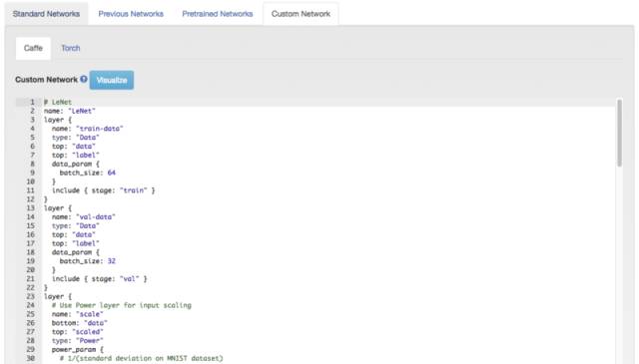Click the "train-data" layer name text
The height and width of the screenshot is (364, 639).
pos(100,129)
